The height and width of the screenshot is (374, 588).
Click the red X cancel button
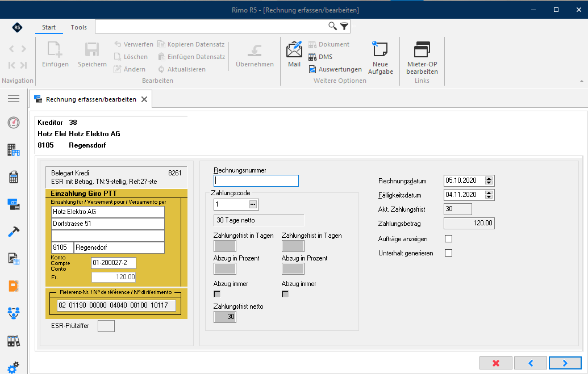[x=496, y=363]
